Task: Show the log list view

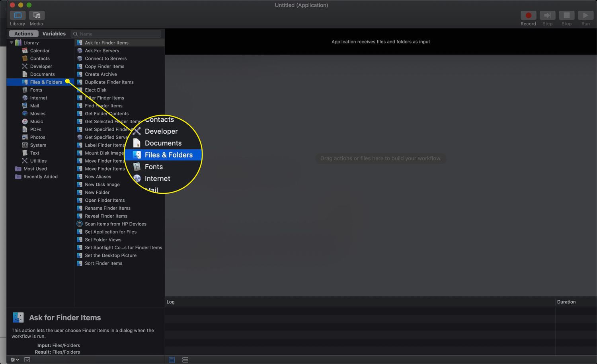Action: (172, 360)
